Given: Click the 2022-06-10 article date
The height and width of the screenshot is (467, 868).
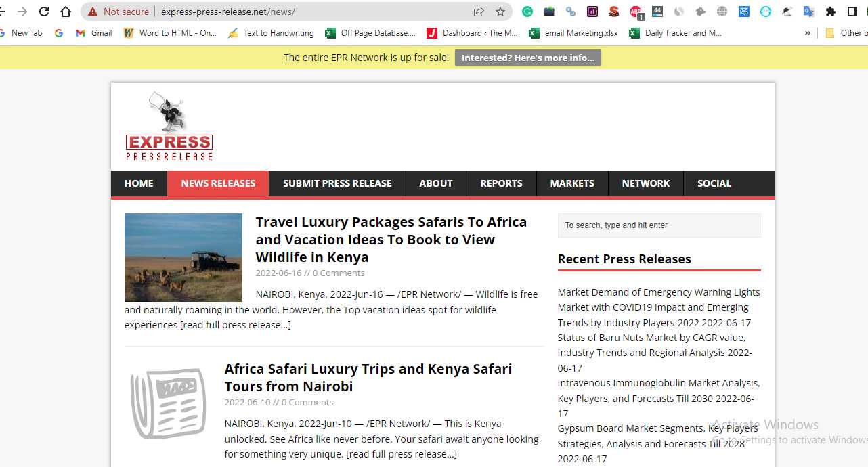Looking at the screenshot, I should click(x=247, y=403).
